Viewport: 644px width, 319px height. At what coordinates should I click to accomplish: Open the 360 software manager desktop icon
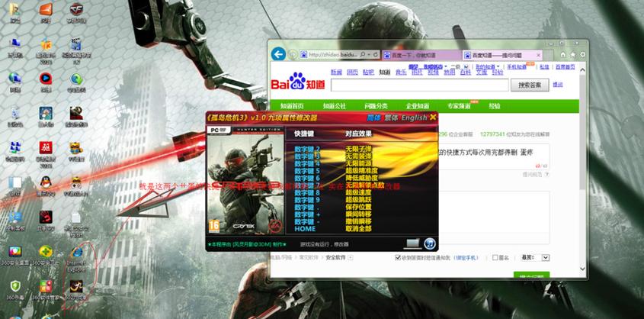pos(46,285)
